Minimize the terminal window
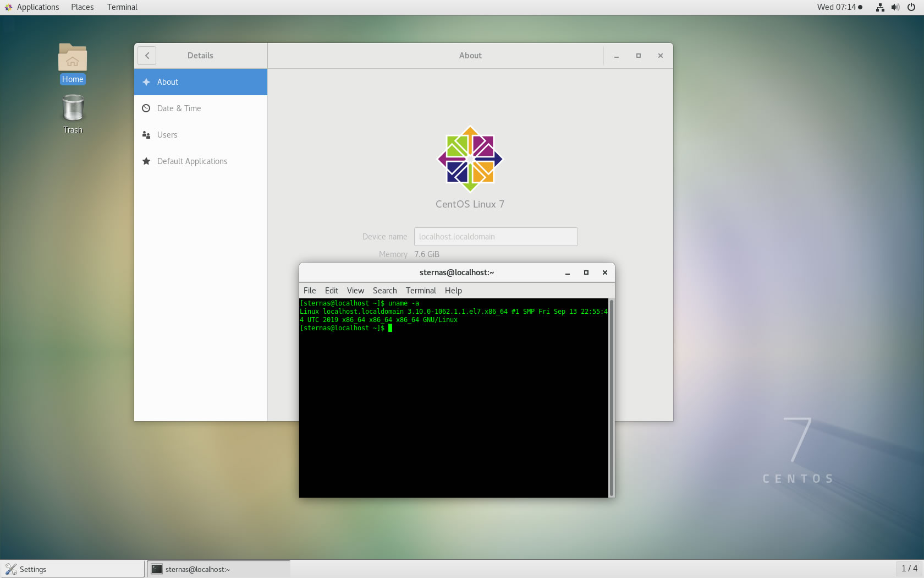This screenshot has width=924, height=578. click(568, 272)
